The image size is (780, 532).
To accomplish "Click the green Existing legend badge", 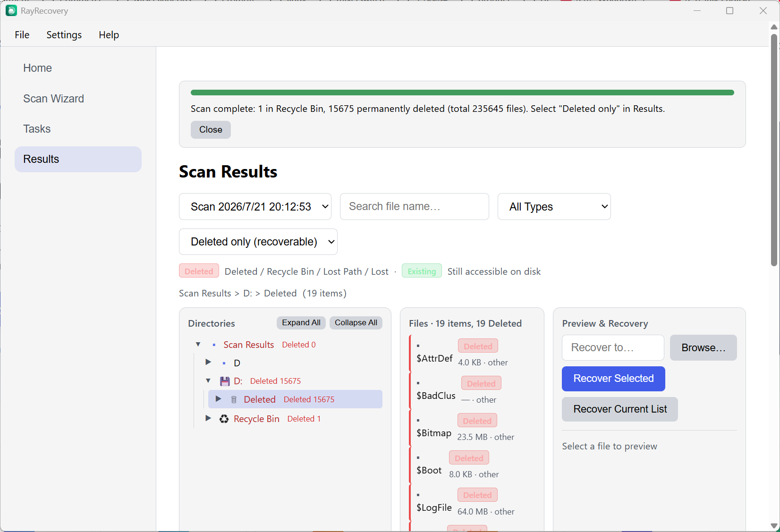I will (x=422, y=271).
